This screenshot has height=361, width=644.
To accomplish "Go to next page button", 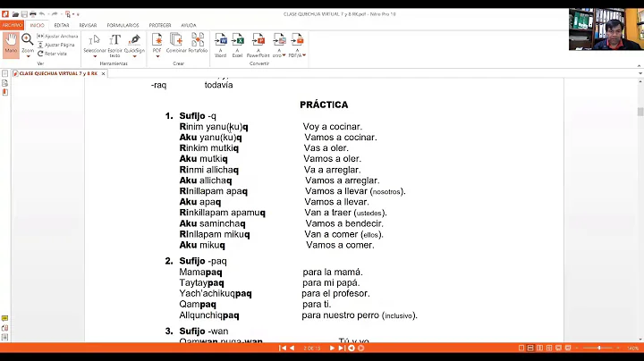I will pos(332,348).
